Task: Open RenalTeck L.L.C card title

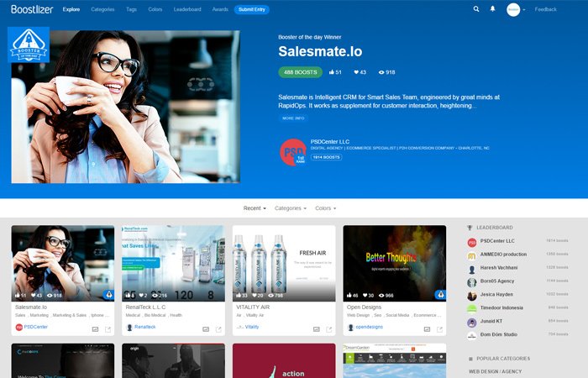Action: coord(145,307)
